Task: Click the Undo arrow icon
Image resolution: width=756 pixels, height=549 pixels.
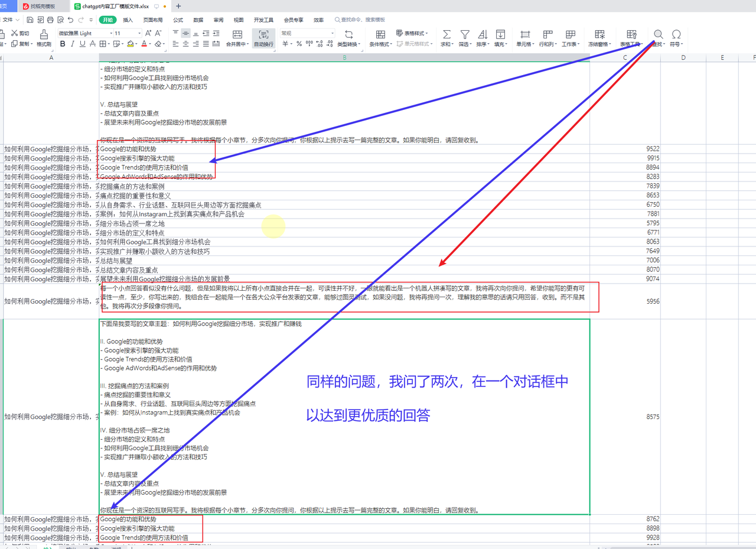Action: (x=71, y=20)
